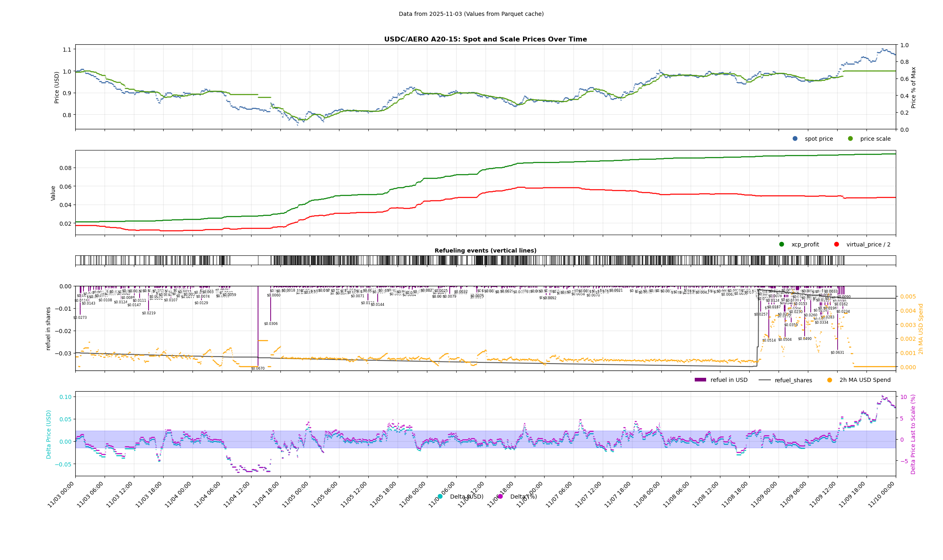Click the green xcp_profit legend dot
Screen dimensions: 943x560
point(781,244)
